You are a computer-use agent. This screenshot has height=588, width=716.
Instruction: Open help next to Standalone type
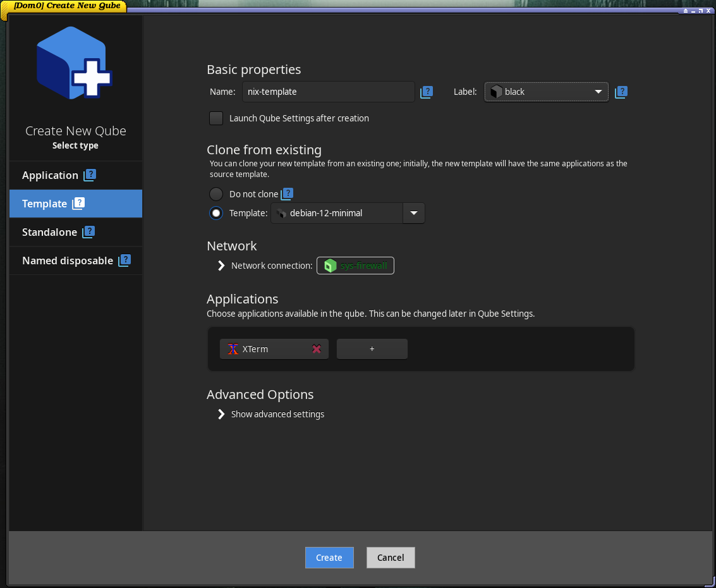click(x=88, y=231)
